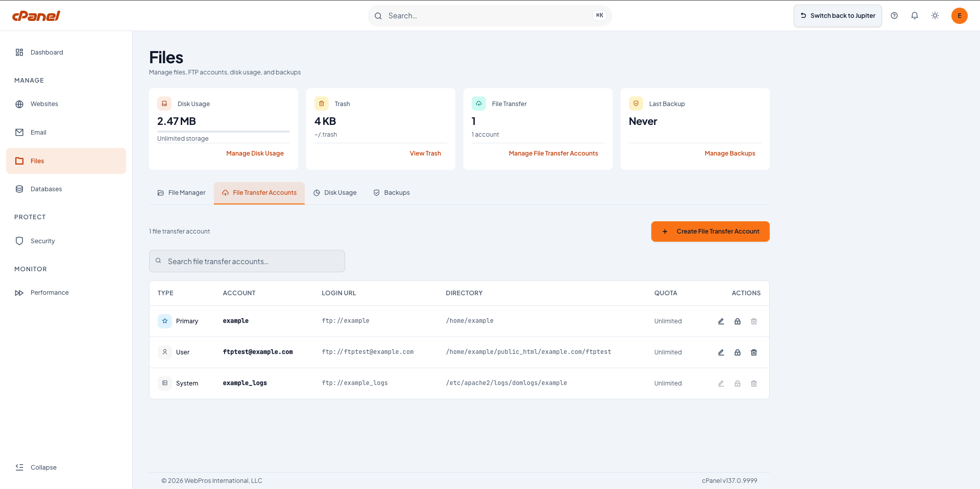This screenshot has width=980, height=489.
Task: Trash icon for example_logs account
Action: tap(754, 383)
